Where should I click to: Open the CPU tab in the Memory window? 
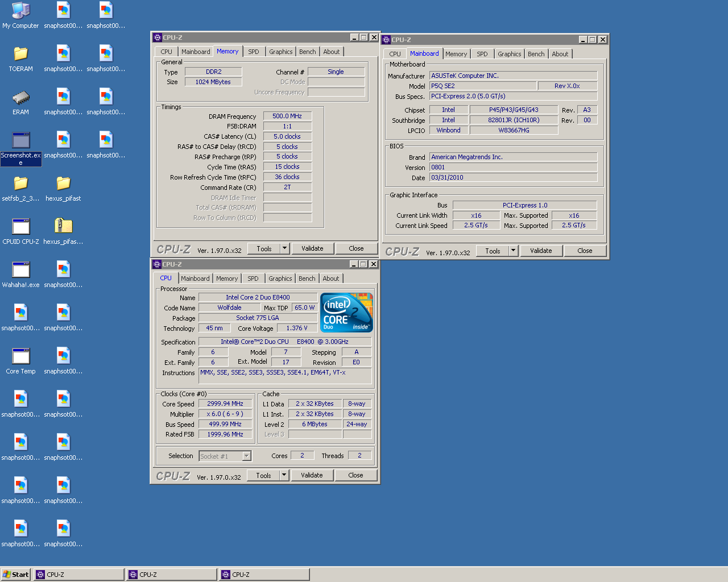[166, 52]
